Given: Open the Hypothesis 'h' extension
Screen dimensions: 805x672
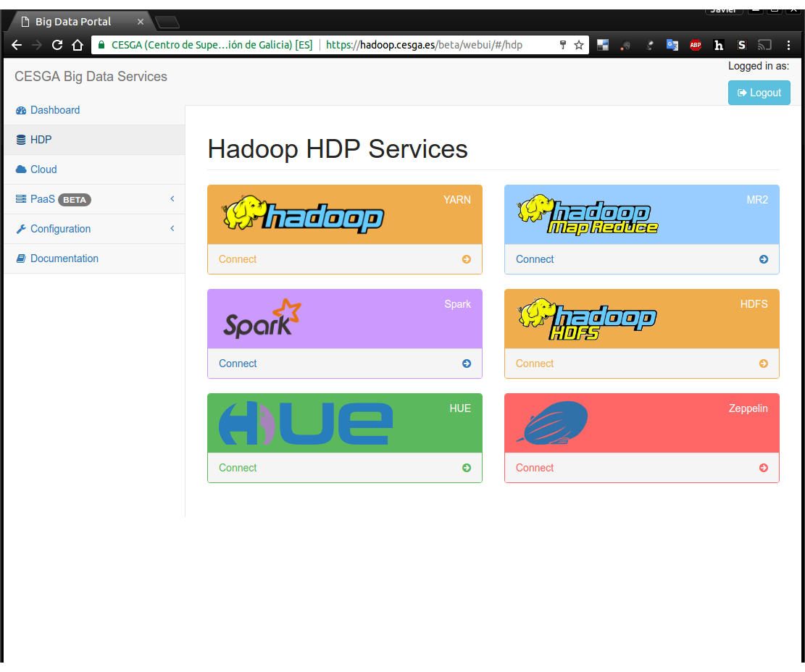Looking at the screenshot, I should click(x=719, y=45).
